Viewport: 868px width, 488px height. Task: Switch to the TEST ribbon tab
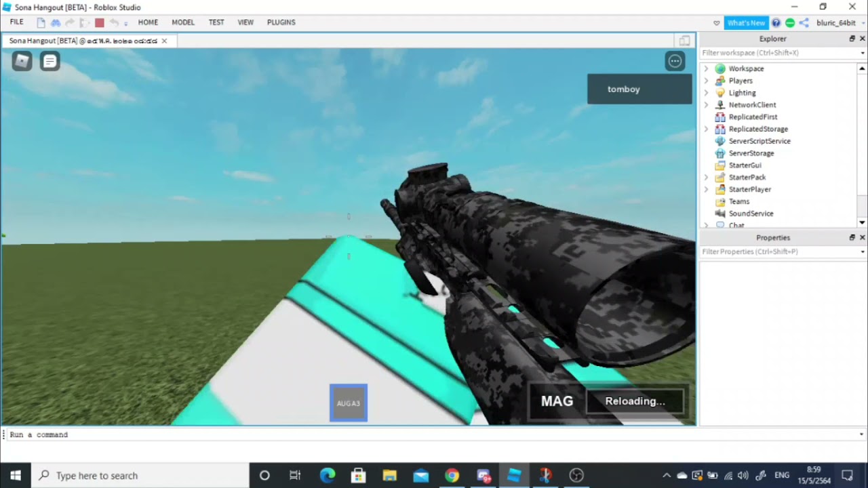pos(216,22)
